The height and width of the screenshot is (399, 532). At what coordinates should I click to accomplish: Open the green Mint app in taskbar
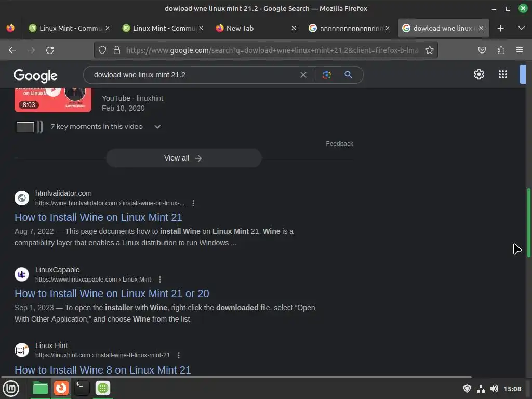103,388
